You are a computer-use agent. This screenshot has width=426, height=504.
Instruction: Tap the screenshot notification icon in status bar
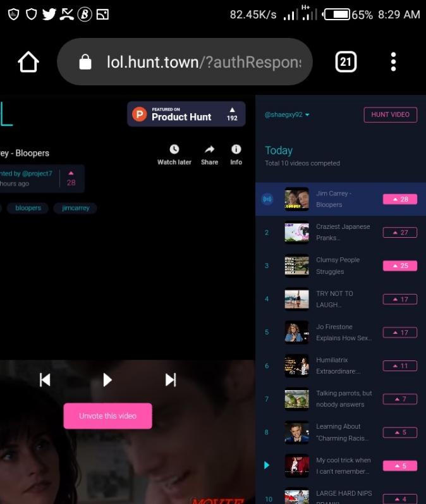102,15
